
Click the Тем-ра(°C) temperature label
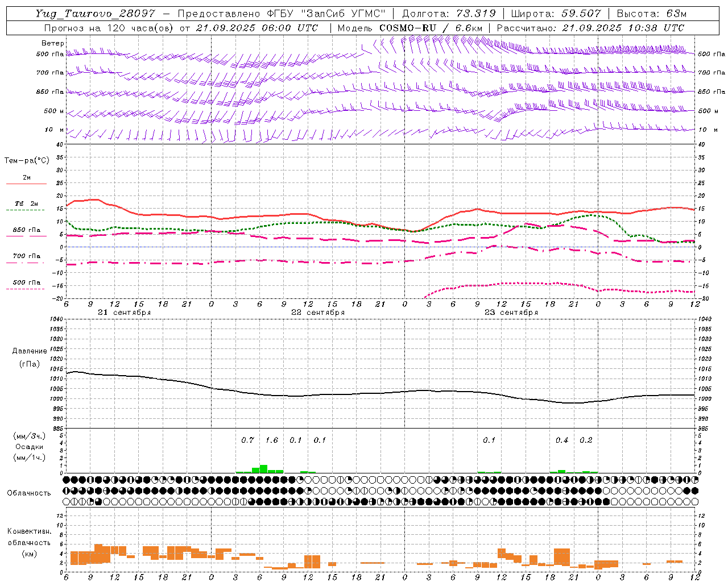(27, 161)
